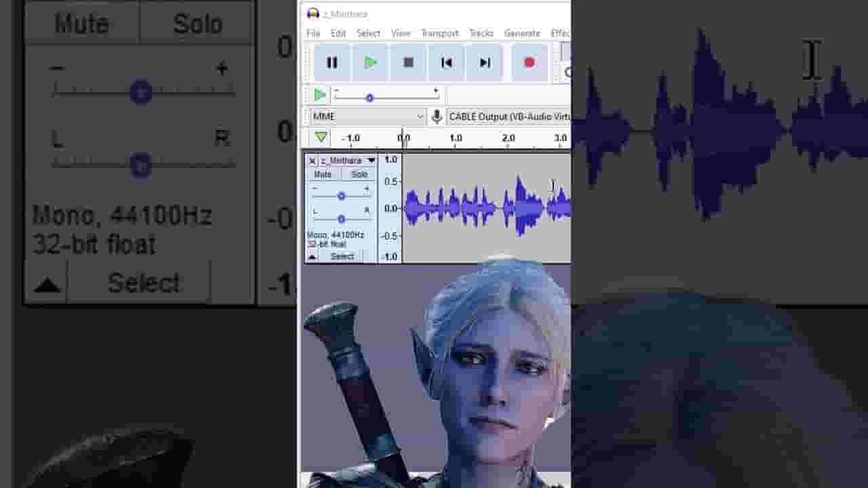Open the partly hidden Effect menu
This screenshot has height=488, width=868.
pos(560,33)
